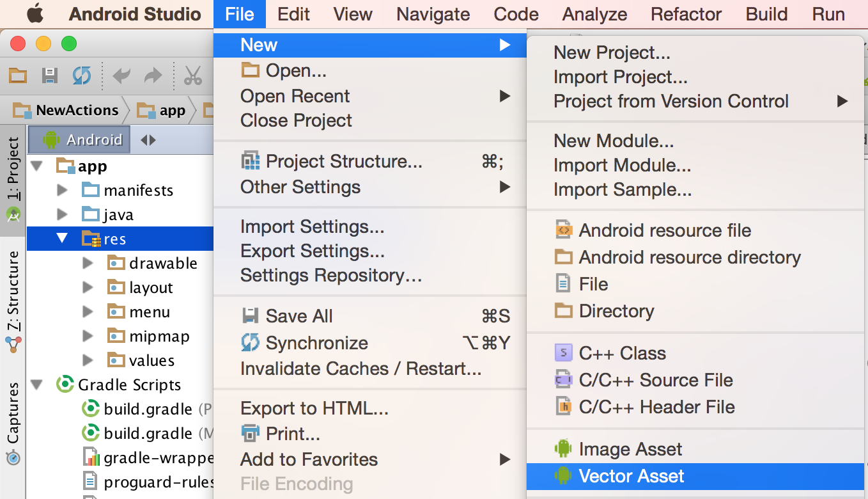Viewport: 868px width, 499px height.
Task: Click the Redo arrow icon
Action: (153, 76)
